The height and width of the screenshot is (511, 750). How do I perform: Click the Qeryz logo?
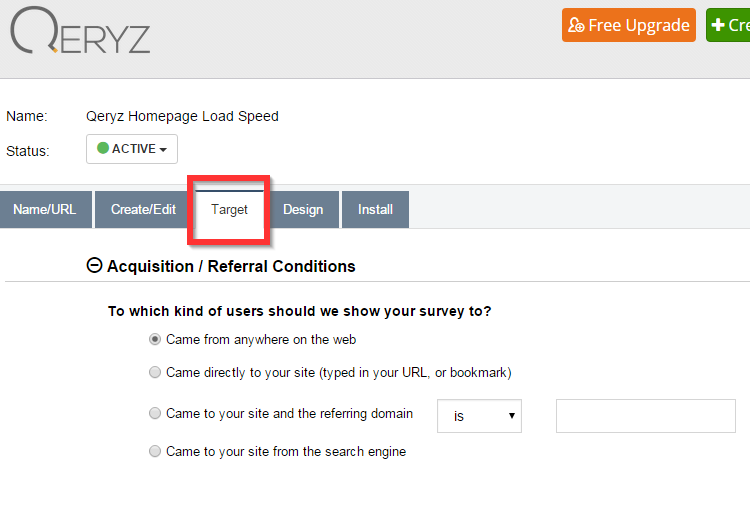click(80, 31)
